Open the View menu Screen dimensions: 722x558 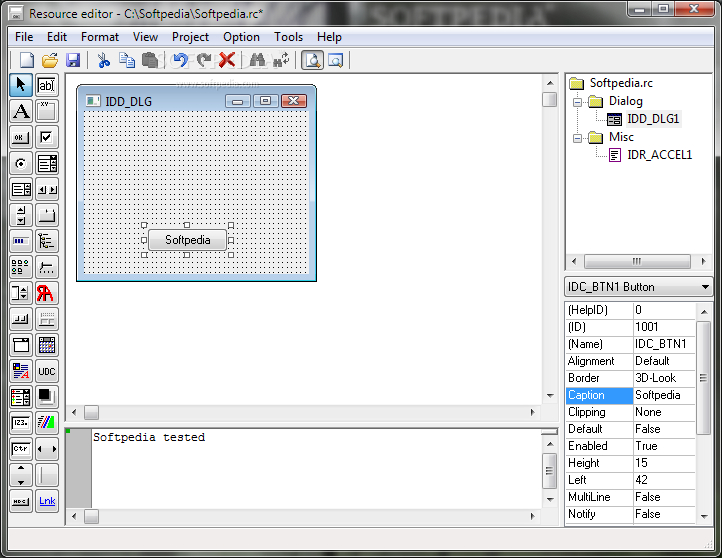(x=145, y=37)
